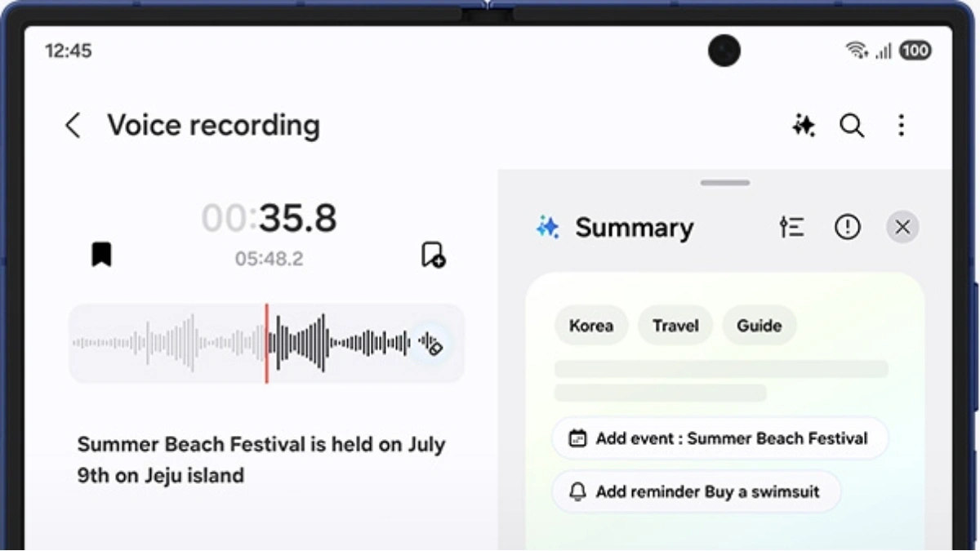This screenshot has width=980, height=551.
Task: Open the three-dot more options menu
Action: coord(901,126)
